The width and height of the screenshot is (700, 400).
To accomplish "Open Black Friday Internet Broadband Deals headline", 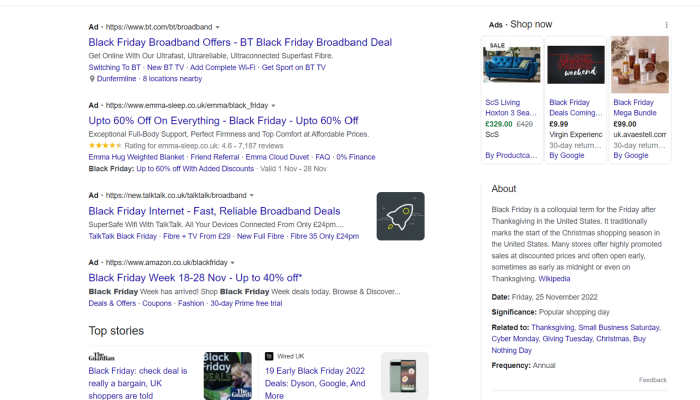I will click(214, 211).
